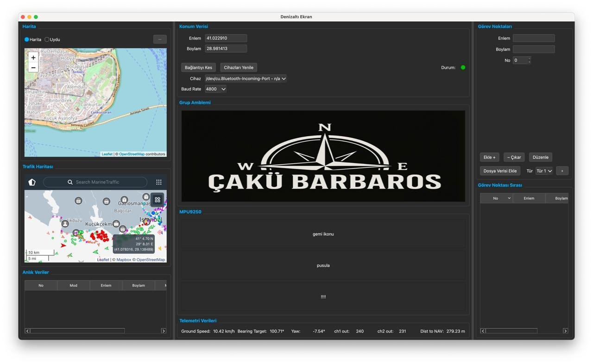
Task: Increase the No spinner value in Görev Noktaları
Action: (x=529, y=58)
